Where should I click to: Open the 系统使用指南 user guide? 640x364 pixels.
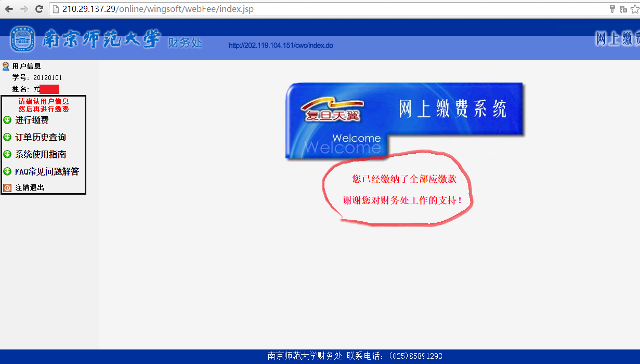pos(41,154)
